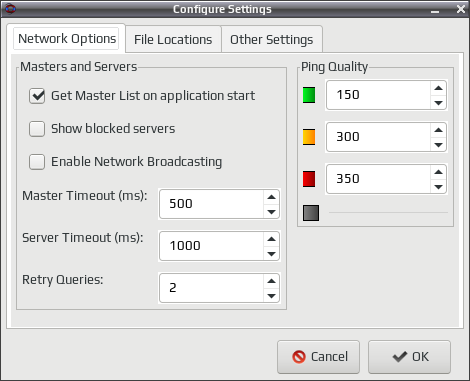Open the File Locations tab
Screen dimensions: 470x381
coord(173,39)
